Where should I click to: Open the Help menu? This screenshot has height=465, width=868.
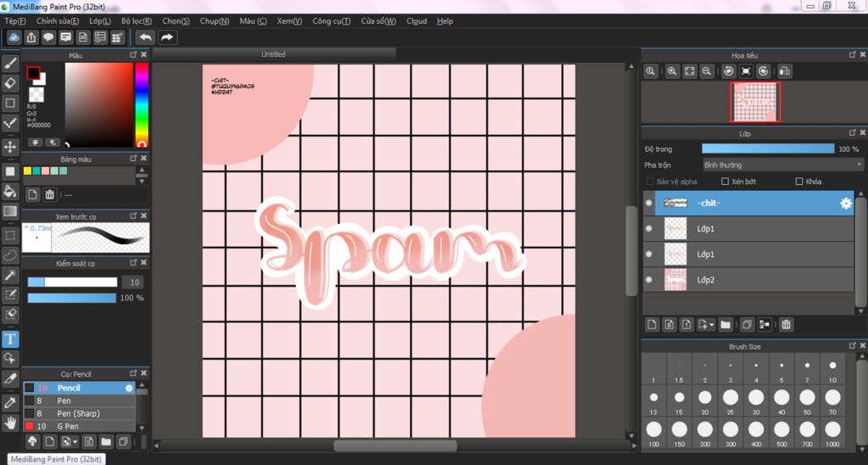[445, 21]
